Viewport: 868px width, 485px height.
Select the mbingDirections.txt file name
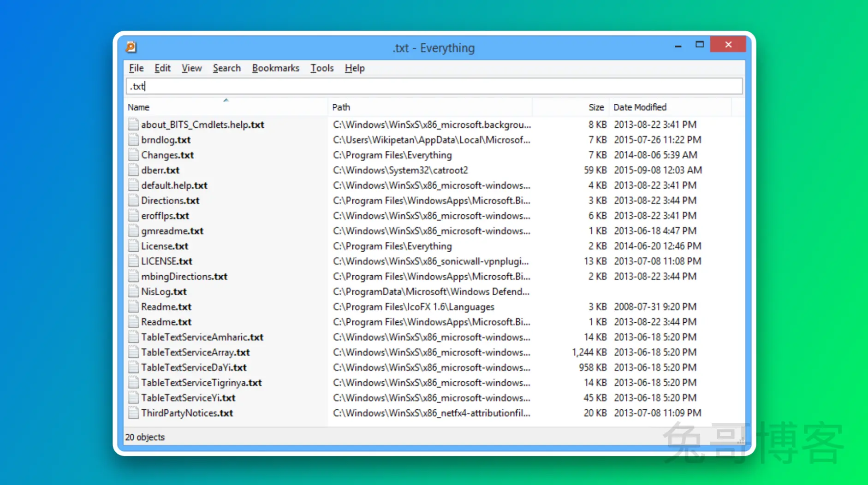184,276
